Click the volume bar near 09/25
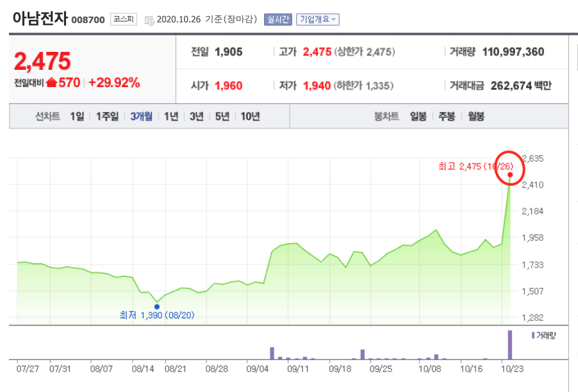 pyautogui.click(x=362, y=354)
